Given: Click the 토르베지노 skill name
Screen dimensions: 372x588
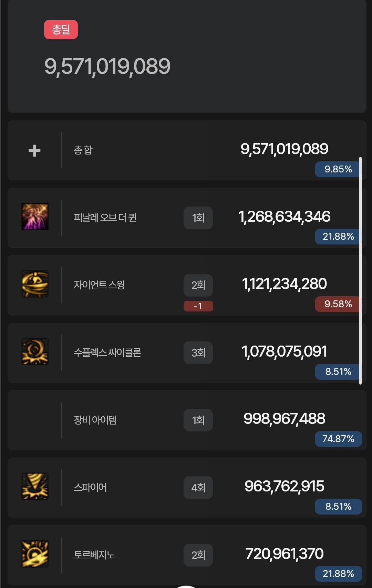Looking at the screenshot, I should click(94, 555).
